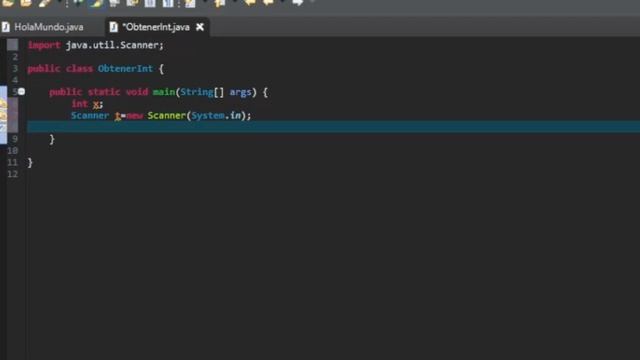This screenshot has height=360, width=640.
Task: Select the ObtenerInt.java editor tab
Action: pos(156,27)
